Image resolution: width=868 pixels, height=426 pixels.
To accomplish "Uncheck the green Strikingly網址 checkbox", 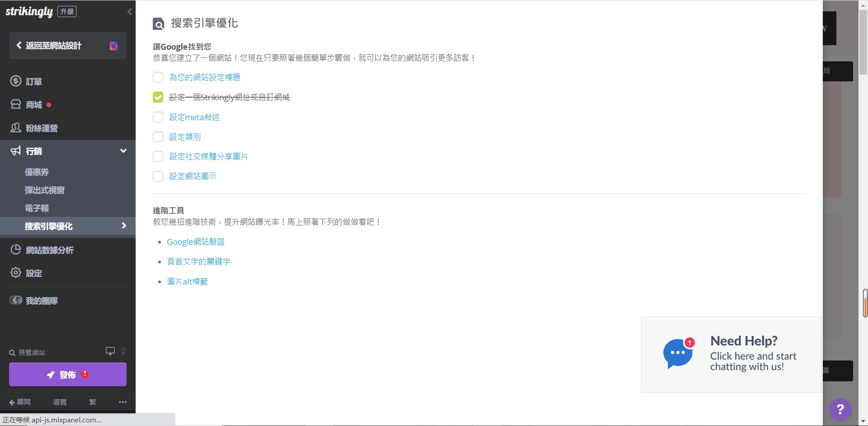I will [x=158, y=97].
